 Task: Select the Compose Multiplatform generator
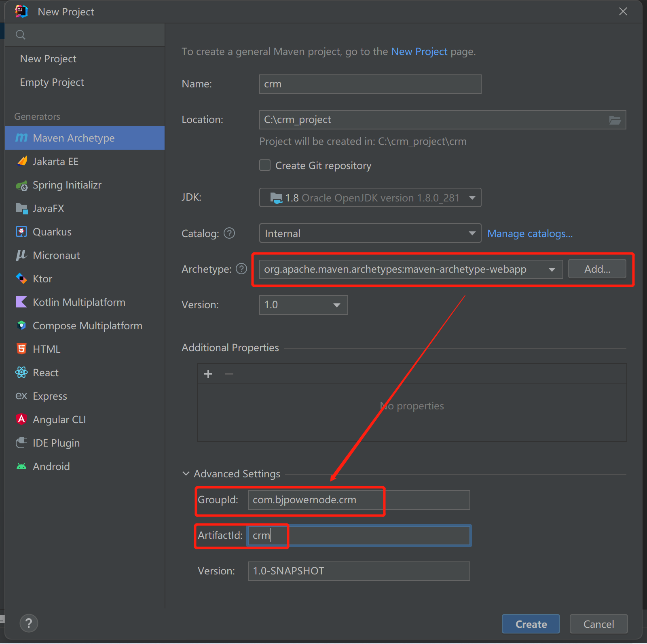pyautogui.click(x=85, y=326)
